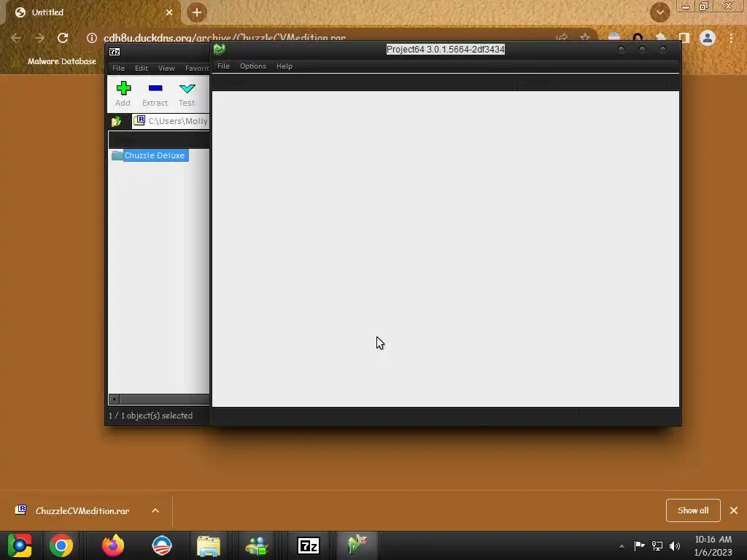Viewport: 747px width, 560px height.
Task: Open Chrome profile avatar
Action: tap(708, 38)
